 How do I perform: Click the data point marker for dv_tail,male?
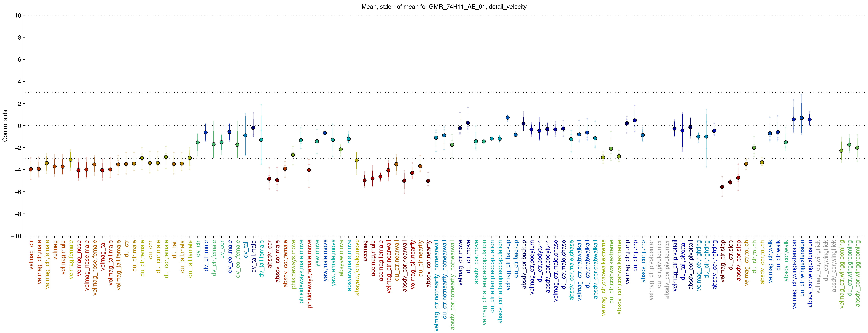pyautogui.click(x=253, y=128)
